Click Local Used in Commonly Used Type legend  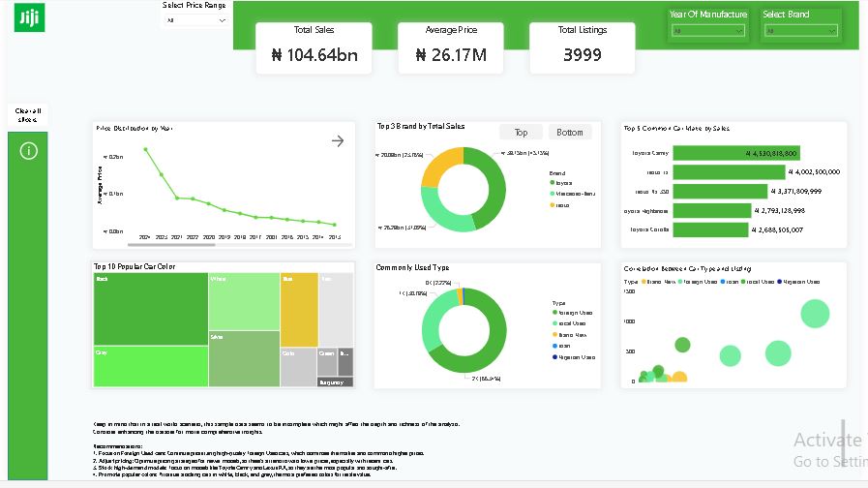[x=569, y=323]
